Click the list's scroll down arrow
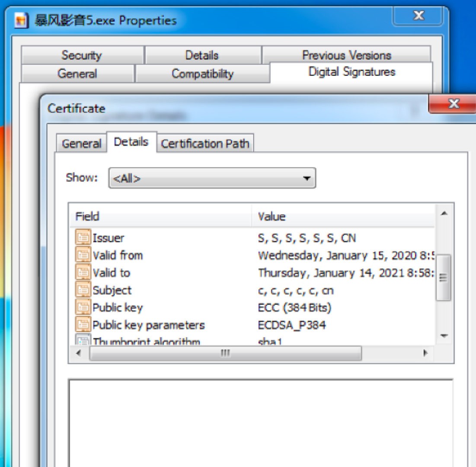Viewport: 476px width, 467px height. pos(444,336)
